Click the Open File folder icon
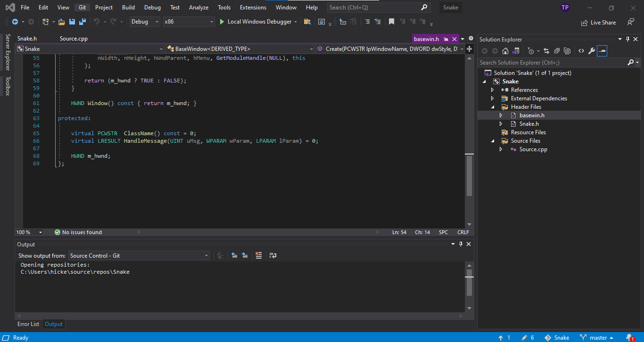The width and height of the screenshot is (644, 342). [62, 22]
